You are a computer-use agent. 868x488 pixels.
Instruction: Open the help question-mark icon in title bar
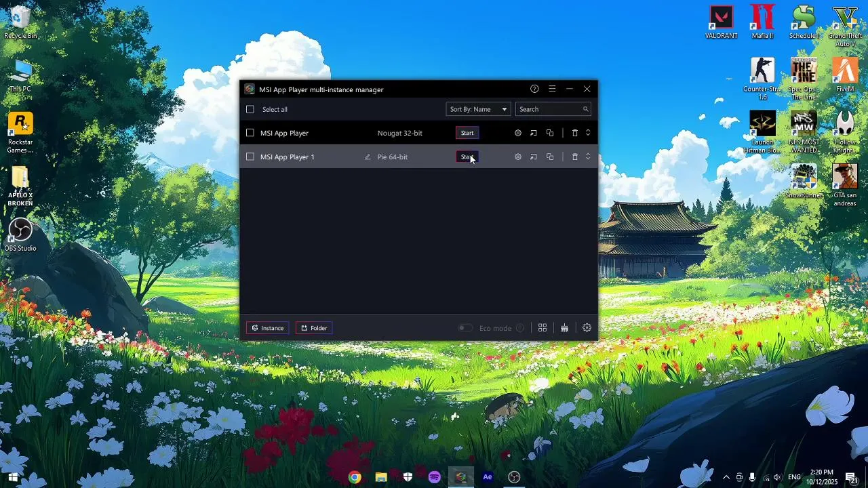tap(534, 89)
